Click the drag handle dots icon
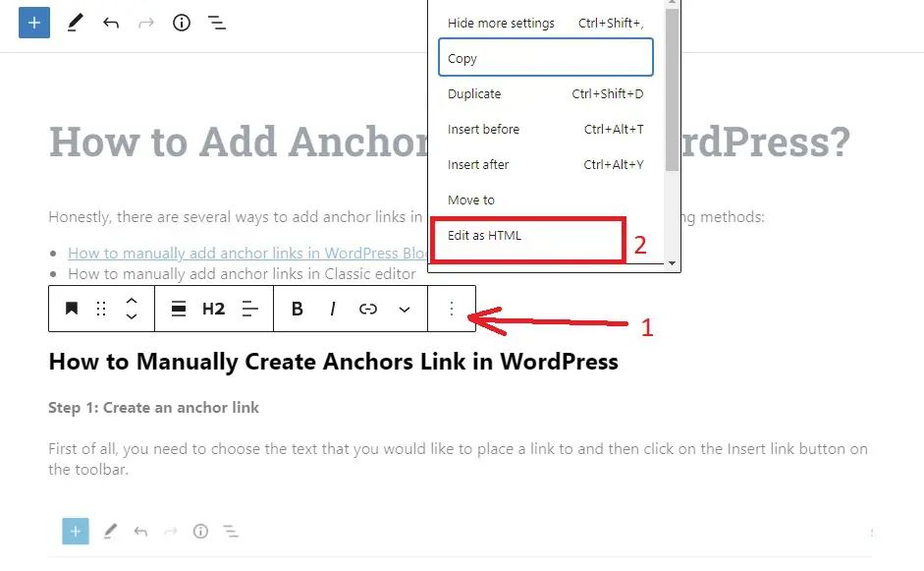924x571 pixels. point(101,309)
